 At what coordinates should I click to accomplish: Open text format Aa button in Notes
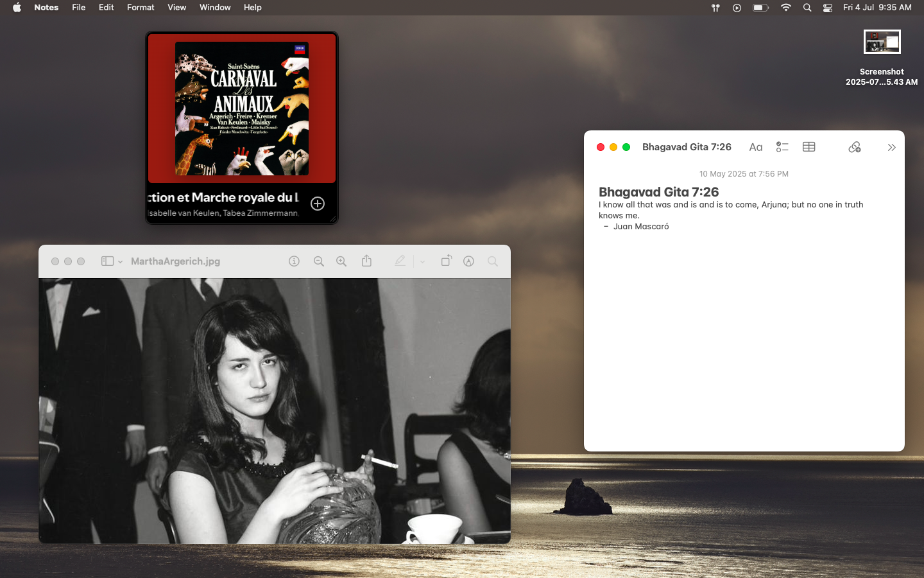[756, 147]
